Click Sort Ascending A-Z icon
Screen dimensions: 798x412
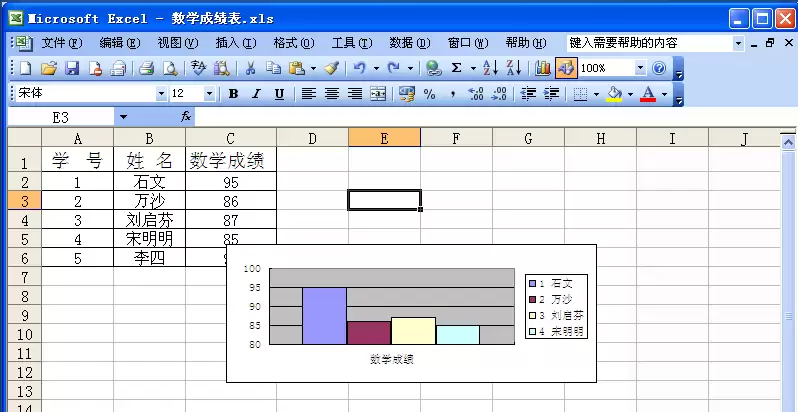490,68
